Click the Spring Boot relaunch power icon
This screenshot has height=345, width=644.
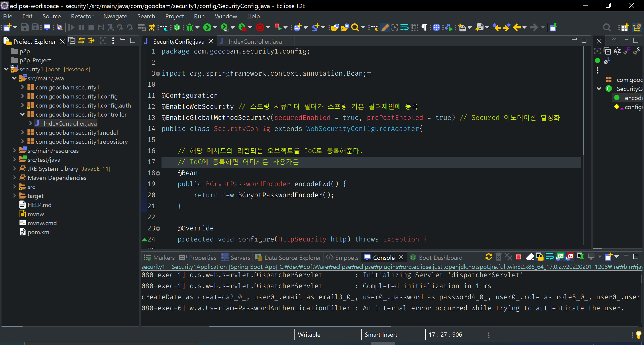(177, 27)
